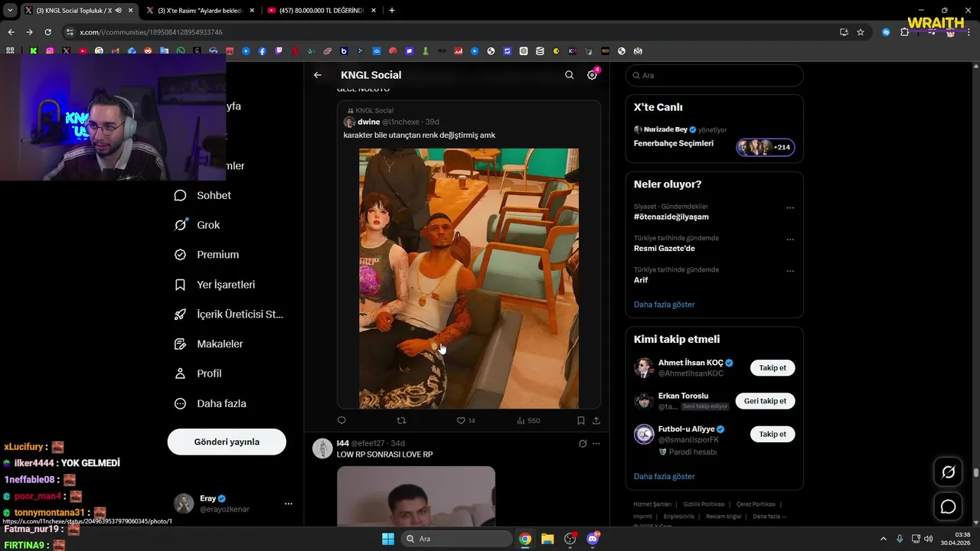Click the Gönderi yayınla button
The image size is (980, 551).
(x=227, y=442)
